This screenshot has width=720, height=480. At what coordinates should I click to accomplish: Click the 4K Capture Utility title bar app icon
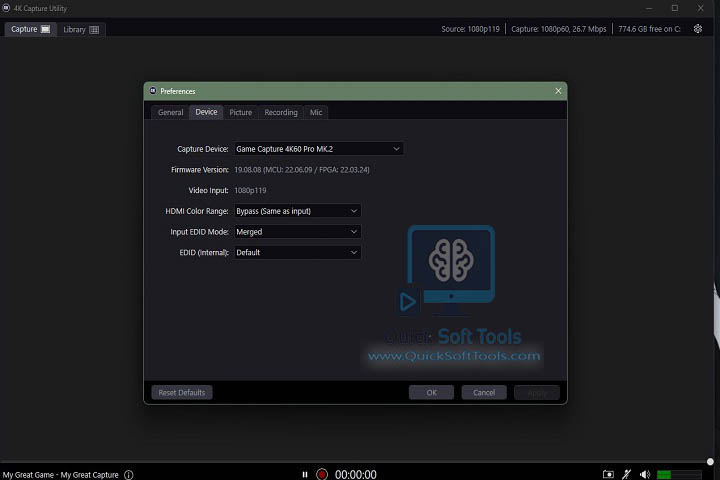point(6,8)
